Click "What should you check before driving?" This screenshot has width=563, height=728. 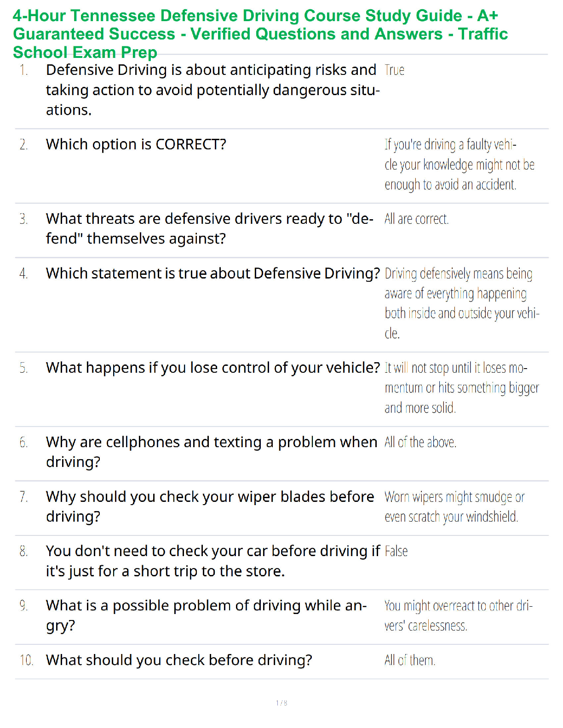coord(179,660)
